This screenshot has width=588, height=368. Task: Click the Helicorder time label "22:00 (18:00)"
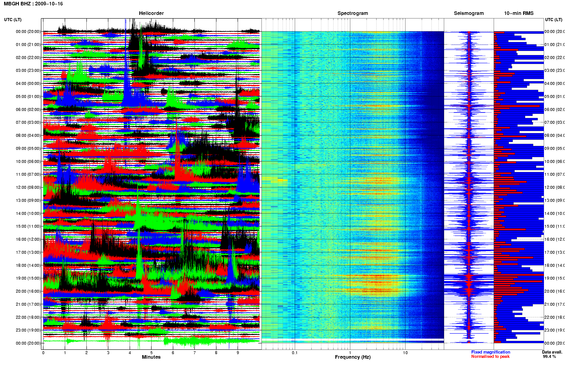tap(28, 317)
